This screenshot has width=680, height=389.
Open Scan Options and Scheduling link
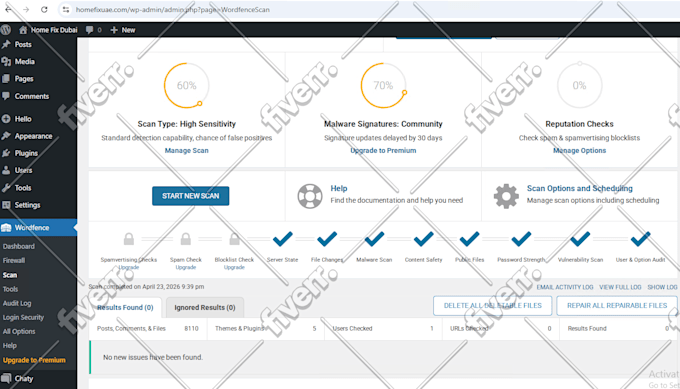580,188
